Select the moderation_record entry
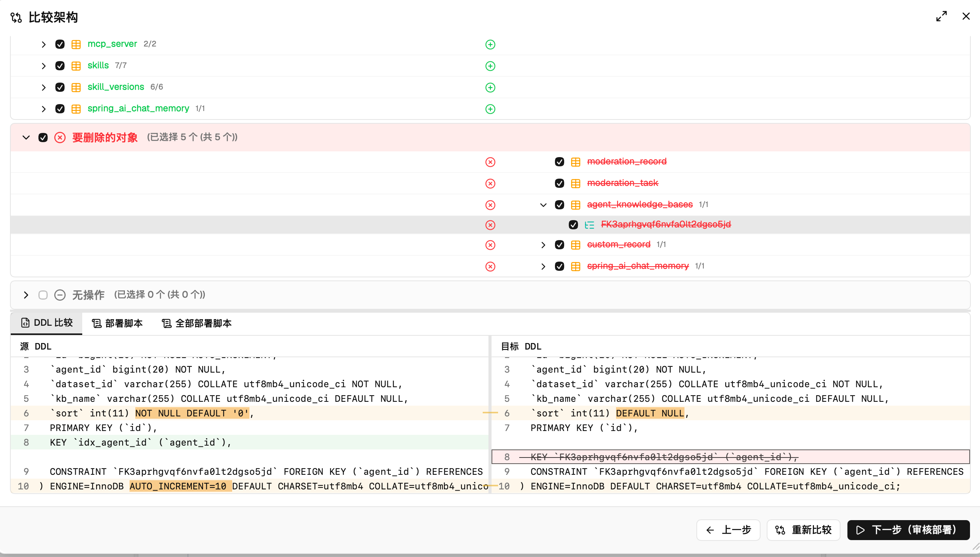This screenshot has width=980, height=557. point(627,162)
